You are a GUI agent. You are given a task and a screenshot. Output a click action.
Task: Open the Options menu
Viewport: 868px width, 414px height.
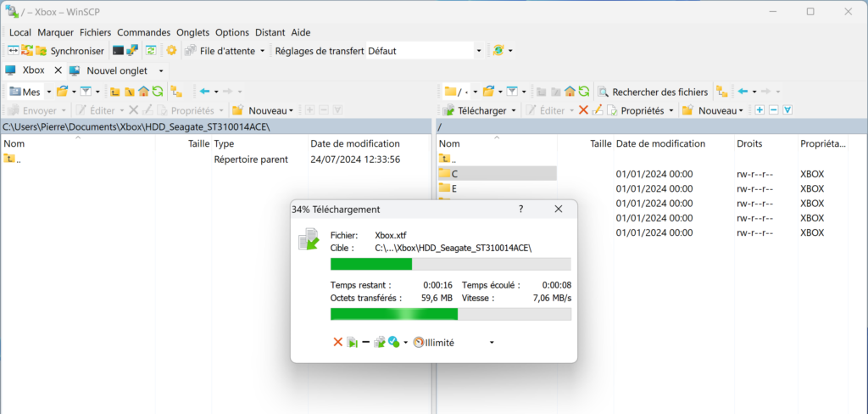(x=232, y=33)
